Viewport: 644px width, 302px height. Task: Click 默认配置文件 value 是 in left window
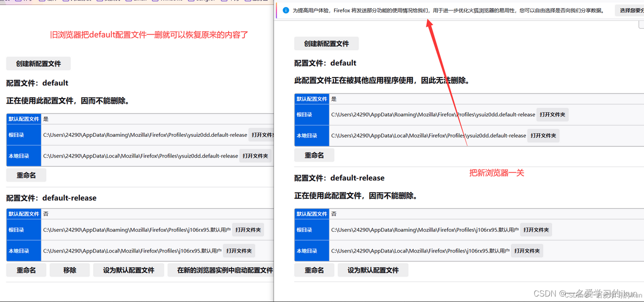[x=46, y=119]
